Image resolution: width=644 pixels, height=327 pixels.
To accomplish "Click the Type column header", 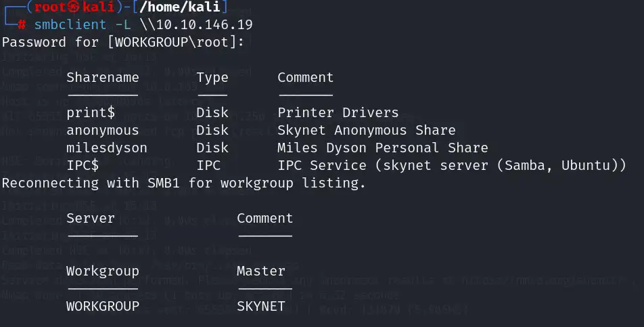I will coord(212,77).
